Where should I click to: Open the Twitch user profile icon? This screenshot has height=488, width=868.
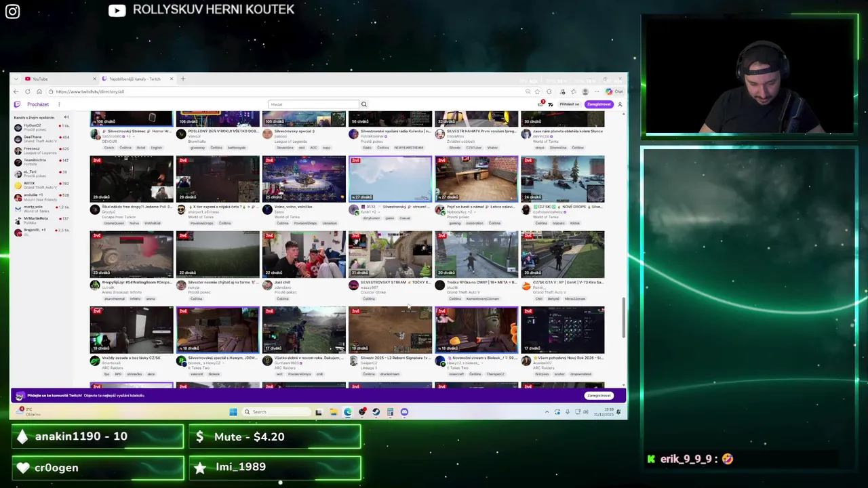(620, 104)
